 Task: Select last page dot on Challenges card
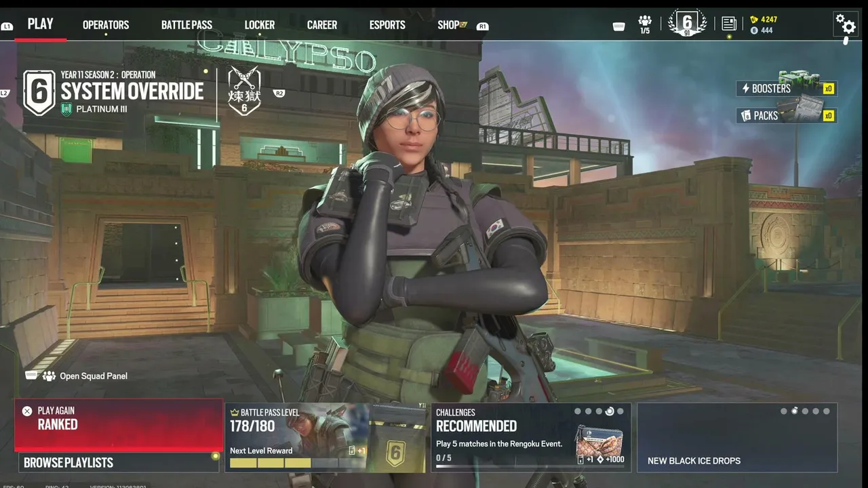(x=620, y=411)
